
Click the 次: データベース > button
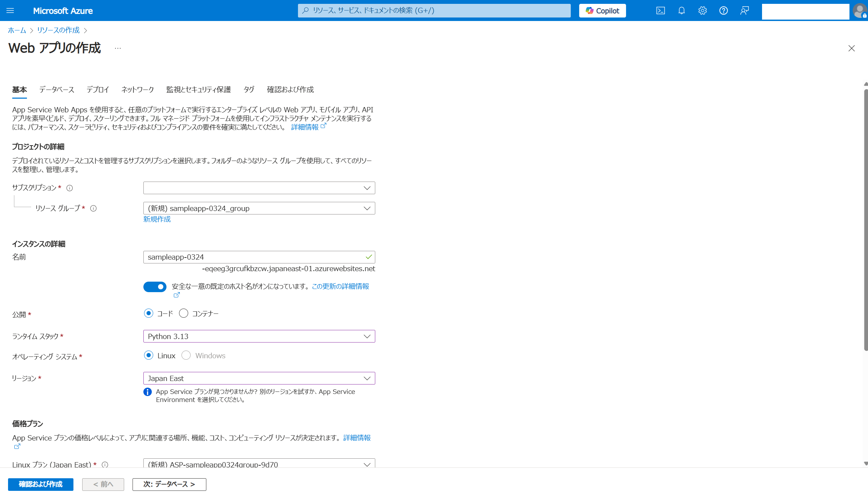click(169, 484)
